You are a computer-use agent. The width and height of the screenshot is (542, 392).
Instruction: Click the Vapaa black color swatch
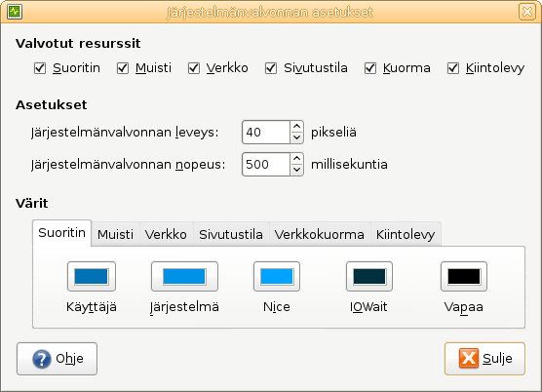tap(464, 277)
